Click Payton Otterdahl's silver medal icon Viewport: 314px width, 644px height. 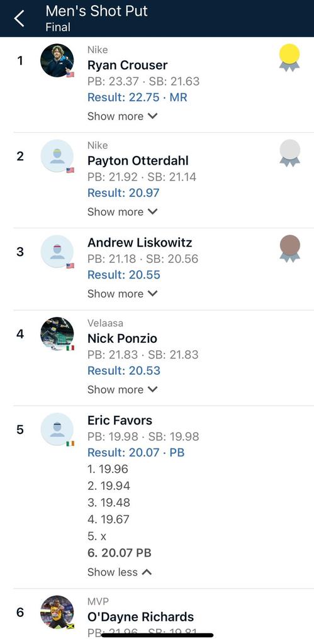[289, 153]
